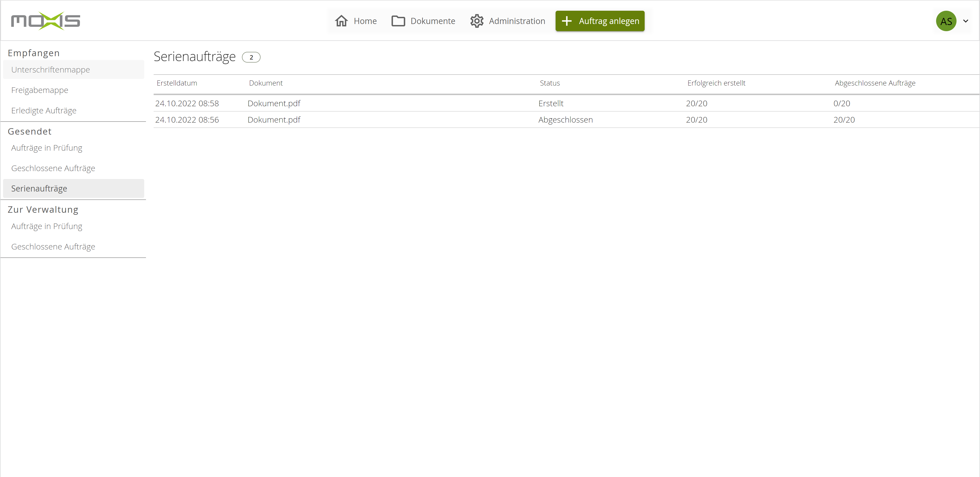The image size is (980, 477).
Task: Click the Home house icon
Action: pyautogui.click(x=341, y=21)
